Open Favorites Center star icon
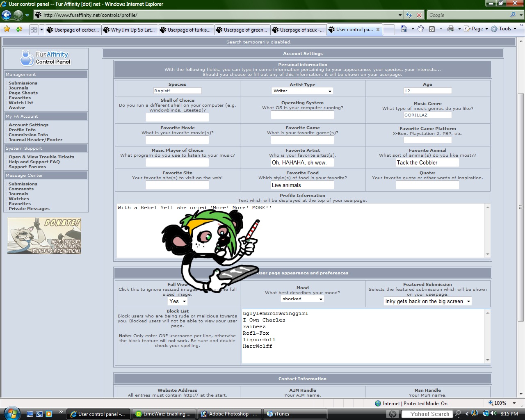The height and width of the screenshot is (420, 525). [7, 29]
